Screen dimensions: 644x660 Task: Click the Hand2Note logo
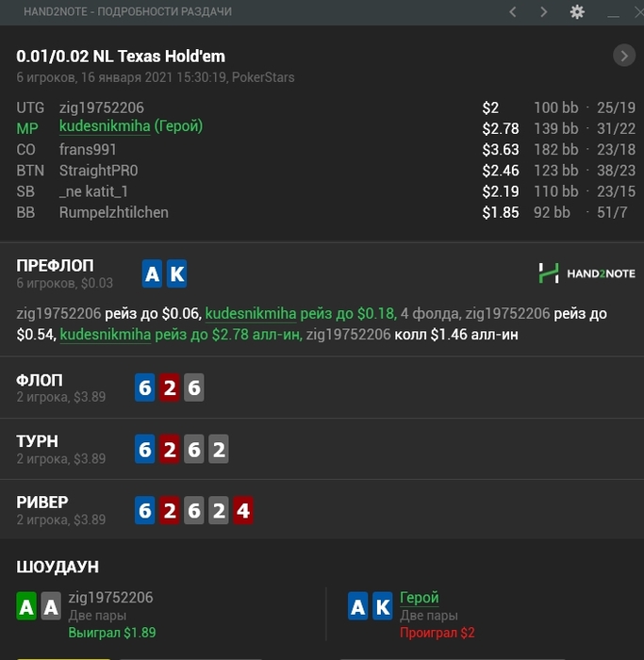586,273
